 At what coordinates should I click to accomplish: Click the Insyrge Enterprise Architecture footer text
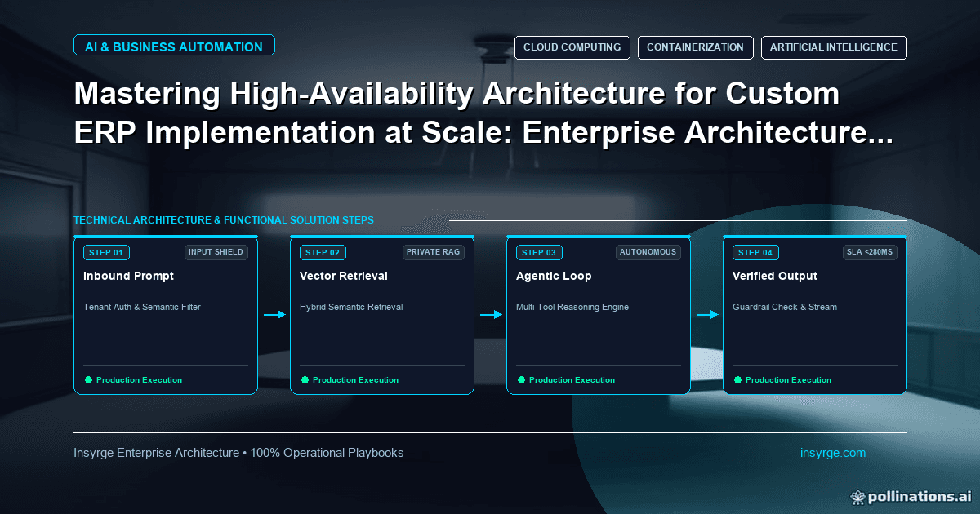(238, 453)
